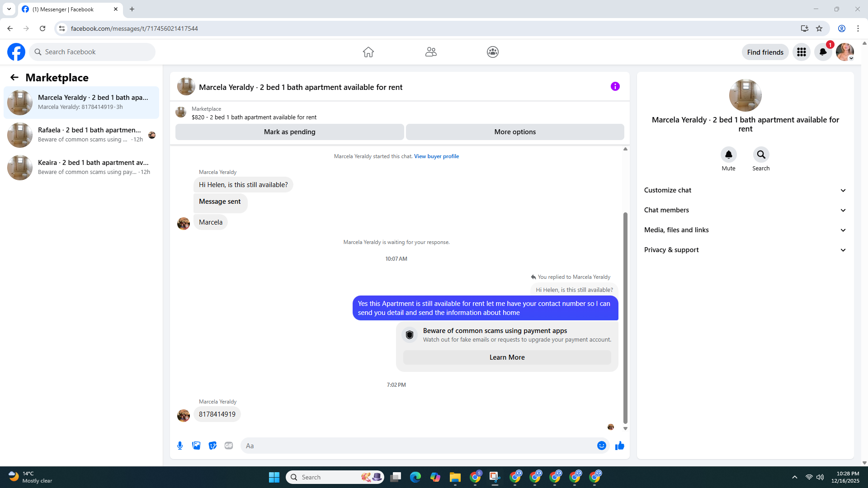Open the volume control in system tray
This screenshot has width=868, height=488.
coord(820,477)
